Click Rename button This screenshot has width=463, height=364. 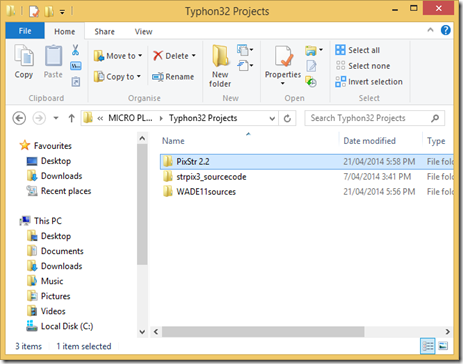click(x=173, y=77)
